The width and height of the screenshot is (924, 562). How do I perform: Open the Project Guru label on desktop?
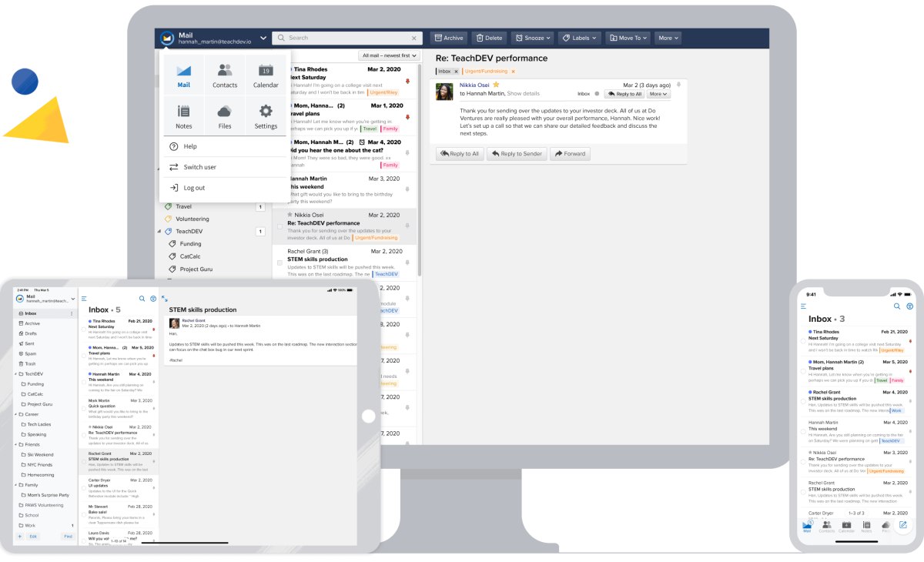click(196, 269)
